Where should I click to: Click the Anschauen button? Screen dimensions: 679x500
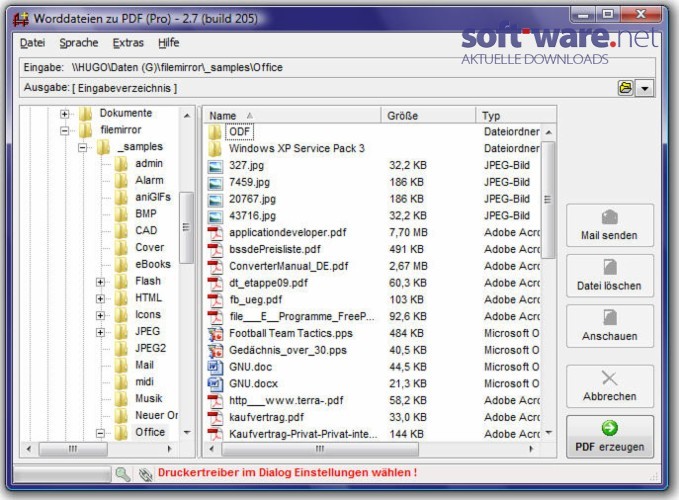click(x=610, y=326)
